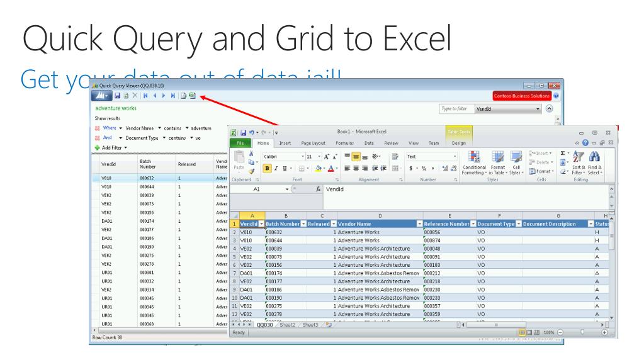This screenshot has height=362, width=644.
Task: Click the Save icon in Excel quick access toolbar
Action: point(243,133)
